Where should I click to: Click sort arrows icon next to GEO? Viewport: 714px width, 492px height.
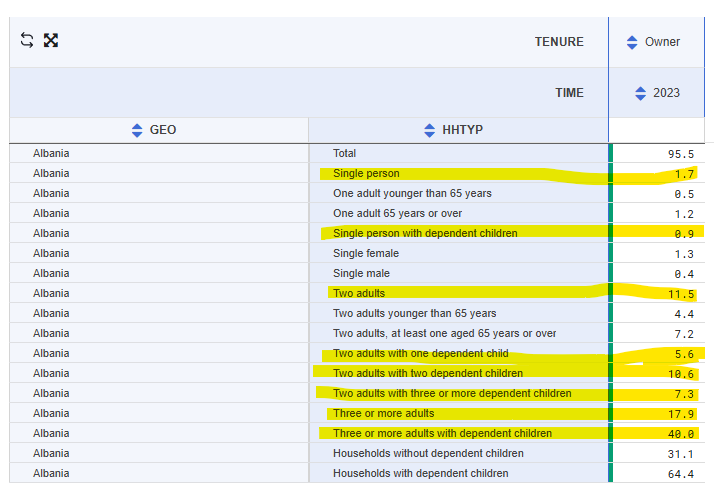[137, 130]
